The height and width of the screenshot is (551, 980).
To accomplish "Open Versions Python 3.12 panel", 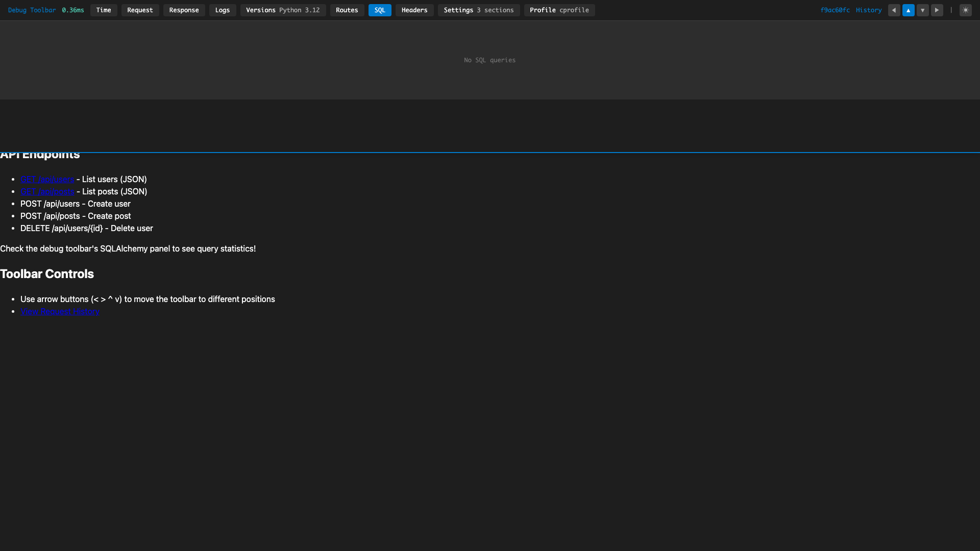I will [x=283, y=10].
